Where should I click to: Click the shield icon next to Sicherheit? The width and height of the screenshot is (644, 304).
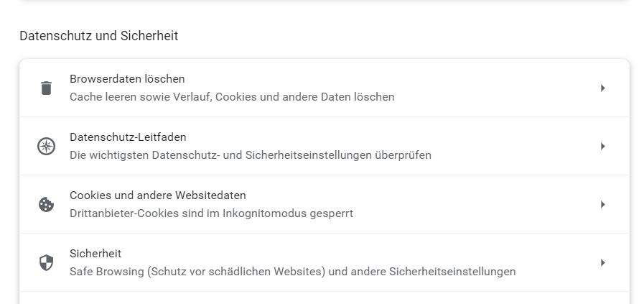coord(47,263)
